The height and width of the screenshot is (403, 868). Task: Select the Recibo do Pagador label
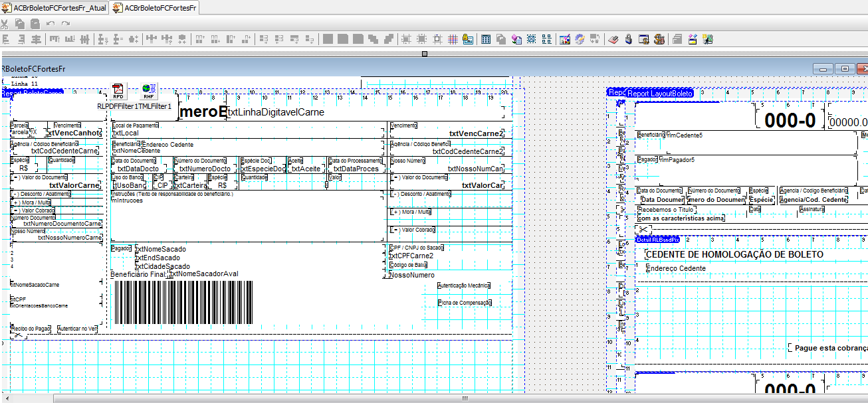(x=31, y=328)
